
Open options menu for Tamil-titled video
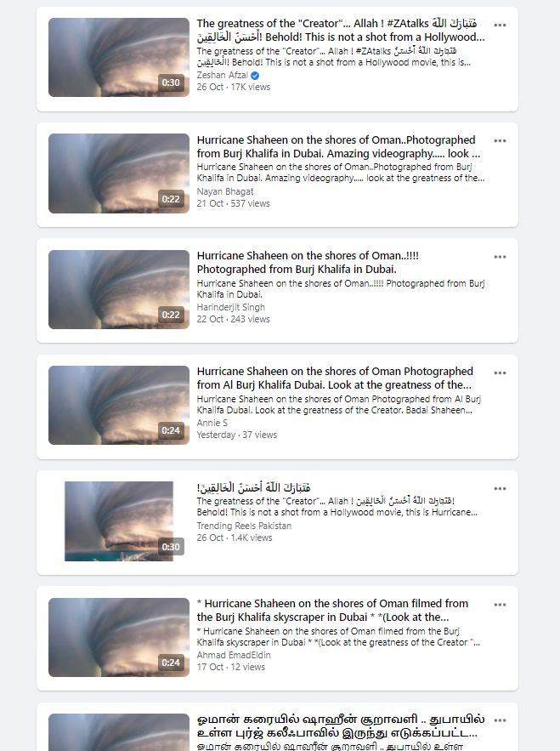pos(500,720)
